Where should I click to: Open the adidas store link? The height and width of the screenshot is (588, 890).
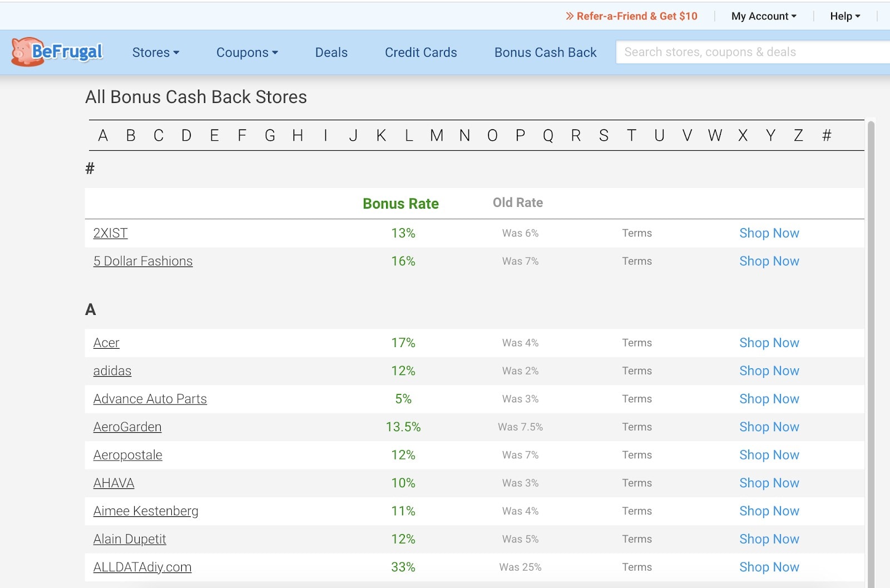point(112,370)
